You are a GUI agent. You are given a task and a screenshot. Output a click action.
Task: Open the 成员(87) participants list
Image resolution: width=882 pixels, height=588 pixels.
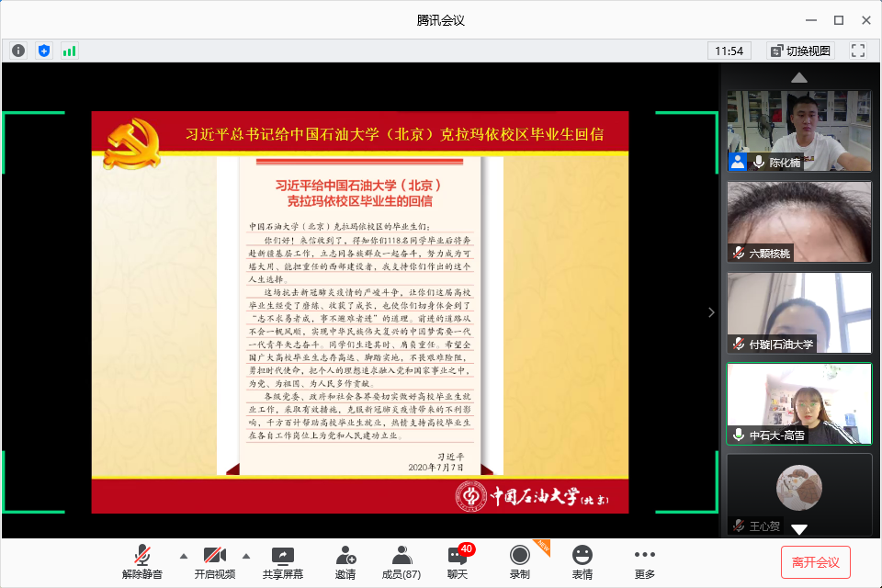coord(401,561)
